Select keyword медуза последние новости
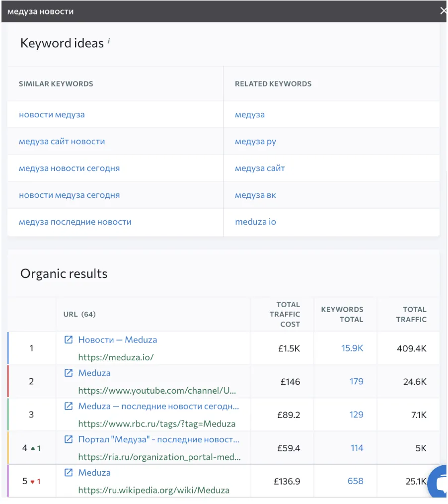The image size is (448, 504). coord(75,222)
